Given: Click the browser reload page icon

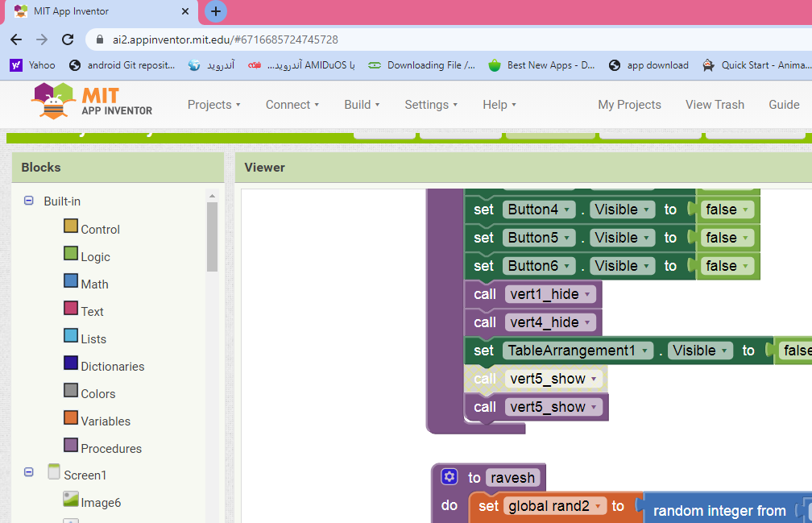Looking at the screenshot, I should tap(68, 39).
